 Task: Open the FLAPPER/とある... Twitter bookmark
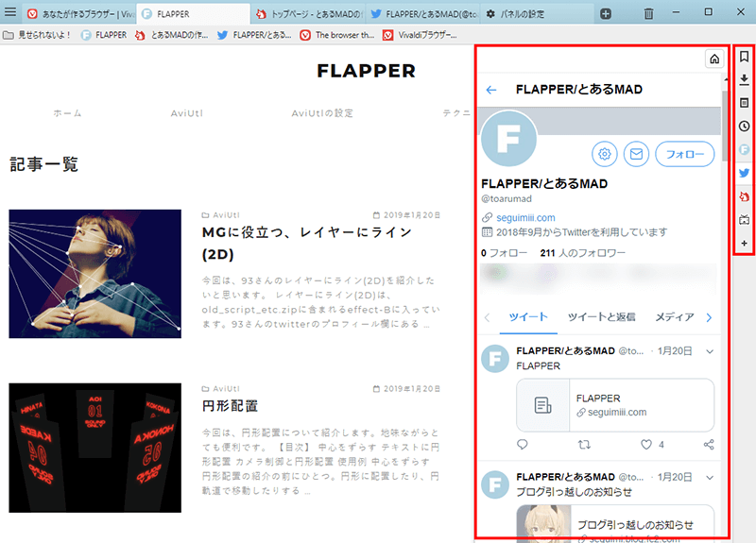[x=254, y=35]
